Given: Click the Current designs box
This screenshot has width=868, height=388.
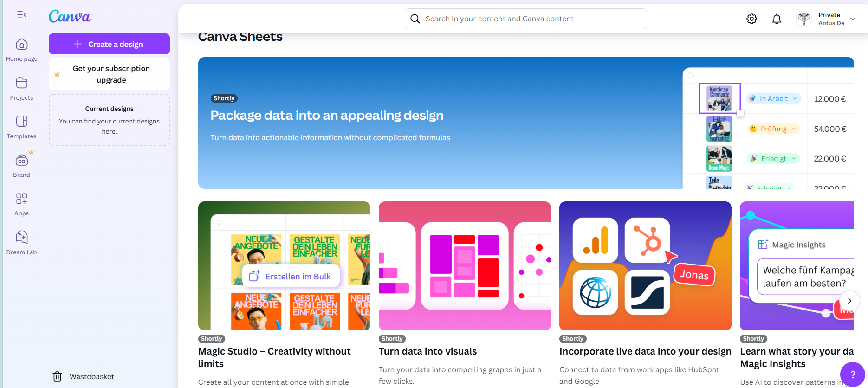Looking at the screenshot, I should [109, 120].
